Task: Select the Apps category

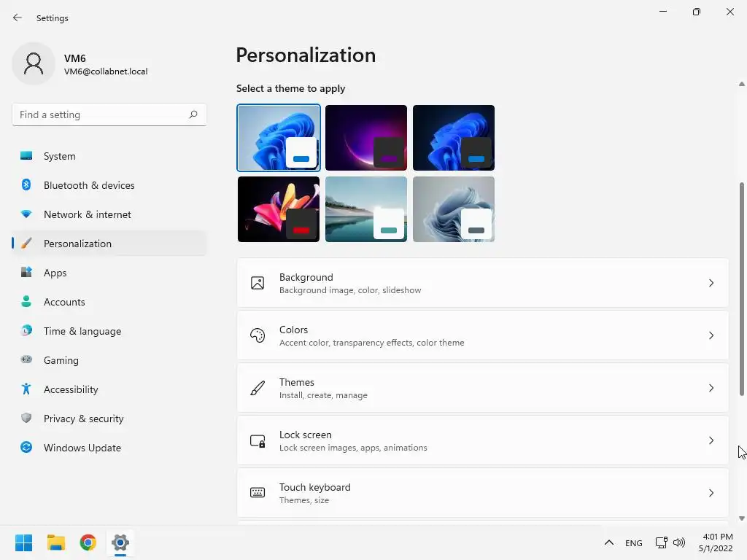Action: point(109,273)
